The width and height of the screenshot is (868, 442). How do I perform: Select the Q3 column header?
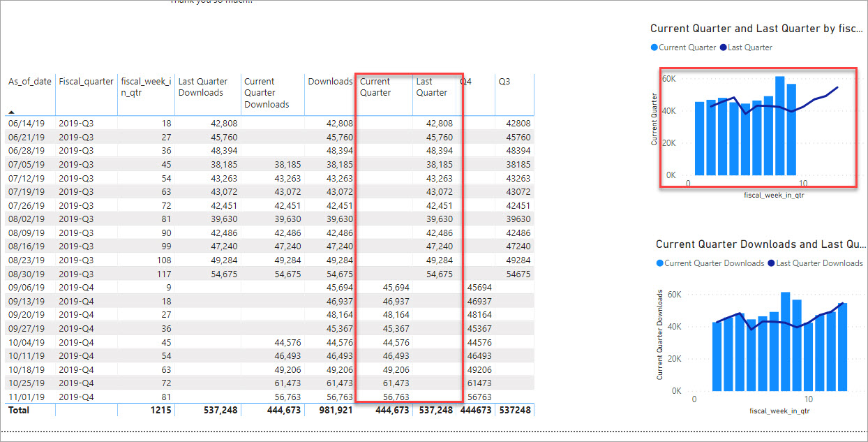(504, 82)
